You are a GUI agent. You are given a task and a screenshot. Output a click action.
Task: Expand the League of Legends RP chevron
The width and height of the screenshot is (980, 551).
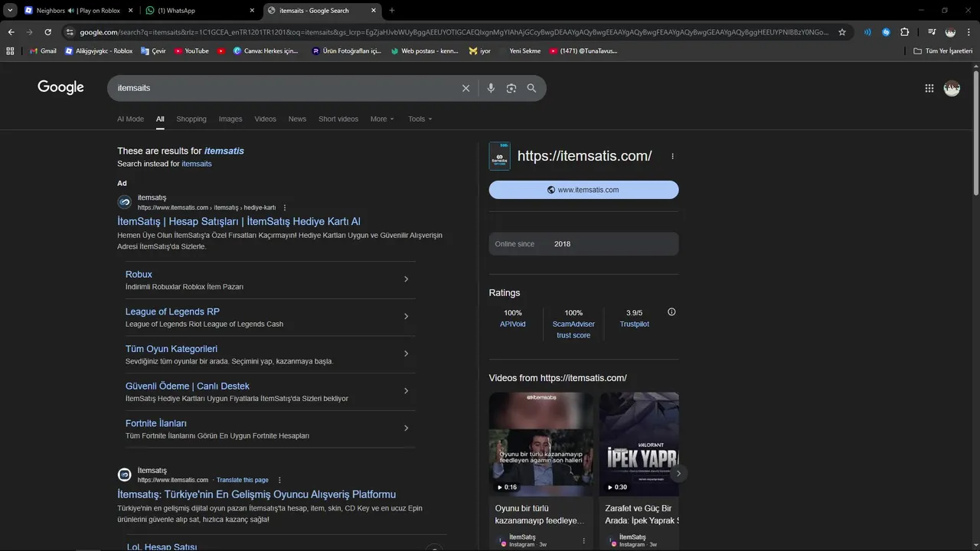[406, 317]
